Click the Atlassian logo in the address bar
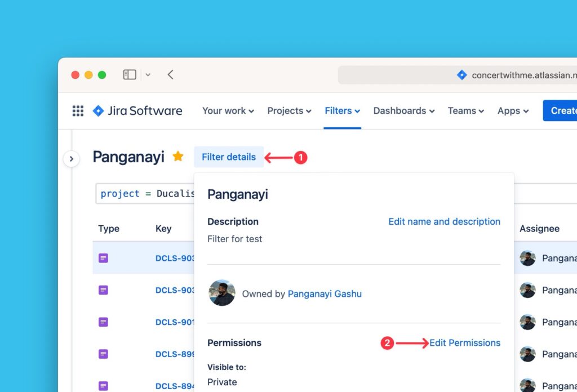Image resolution: width=577 pixels, height=392 pixels. click(461, 74)
